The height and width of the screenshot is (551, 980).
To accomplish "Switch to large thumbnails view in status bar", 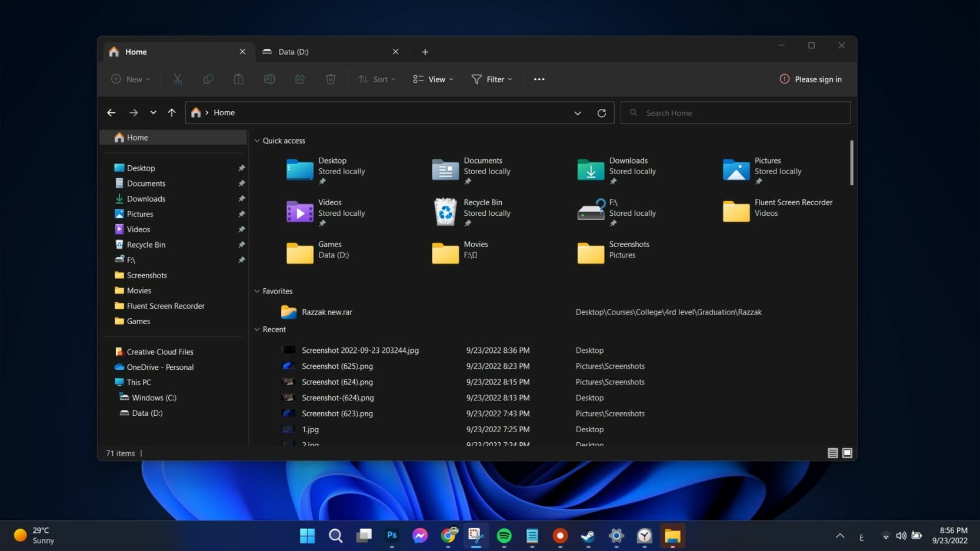I will click(847, 453).
